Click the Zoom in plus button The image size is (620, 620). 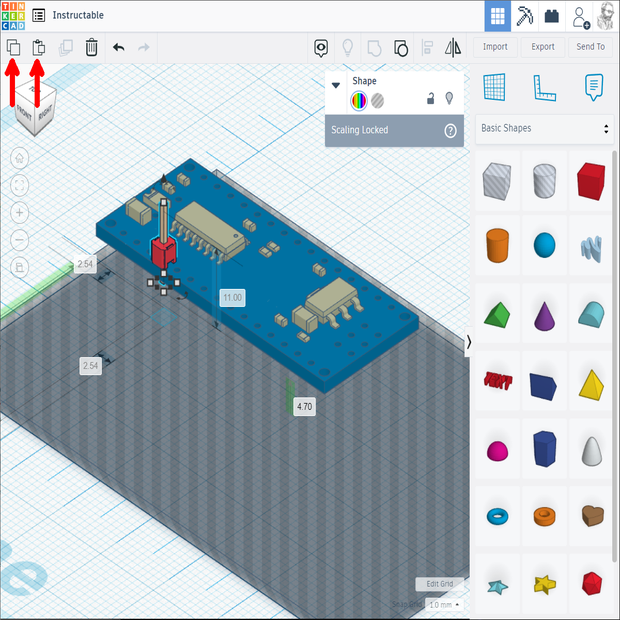point(19,213)
